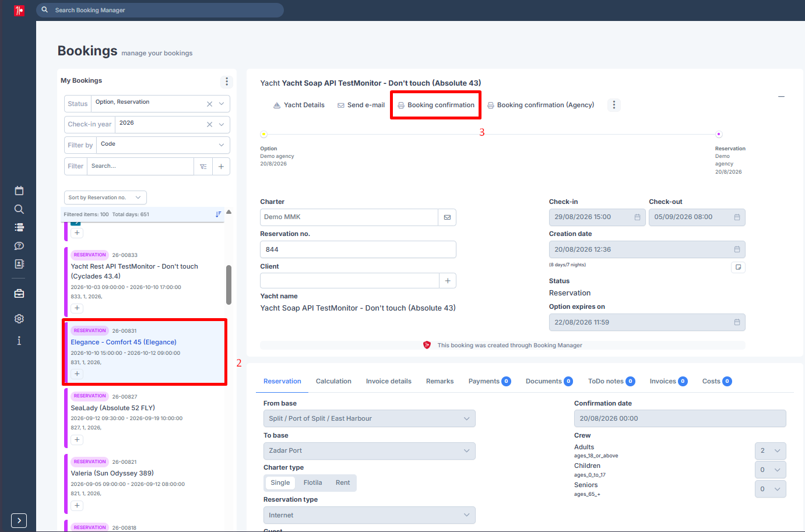Switch to the Costs tab
805x532 pixels.
click(x=717, y=382)
